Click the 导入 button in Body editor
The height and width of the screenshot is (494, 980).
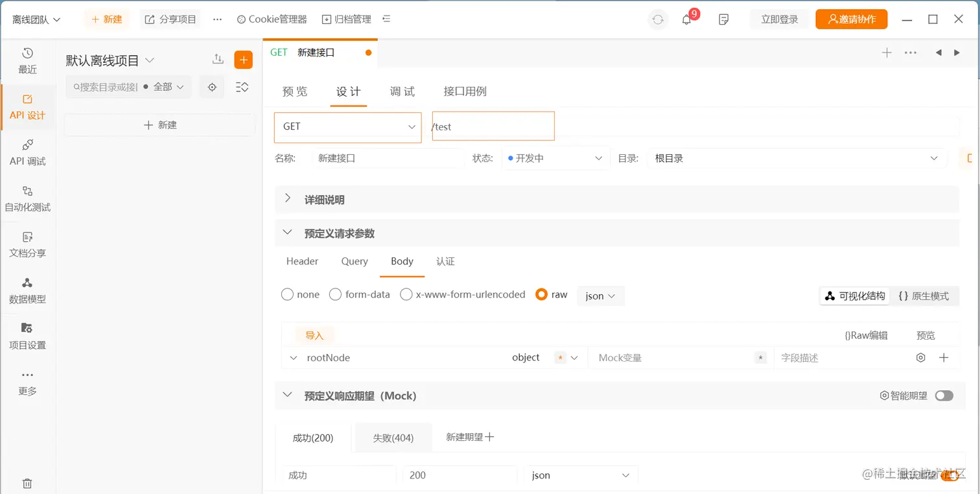pyautogui.click(x=314, y=335)
